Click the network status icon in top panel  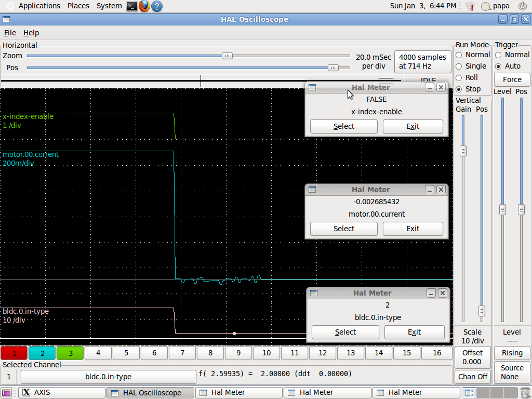coord(470,6)
